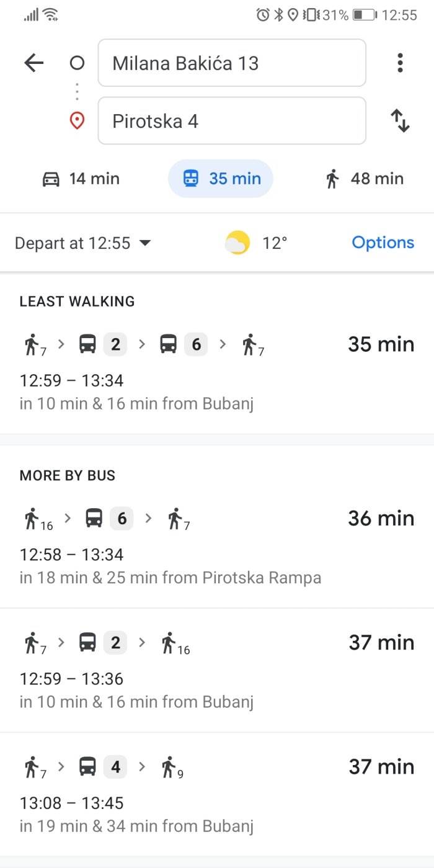
Task: Open transit route Options
Action: click(x=383, y=242)
